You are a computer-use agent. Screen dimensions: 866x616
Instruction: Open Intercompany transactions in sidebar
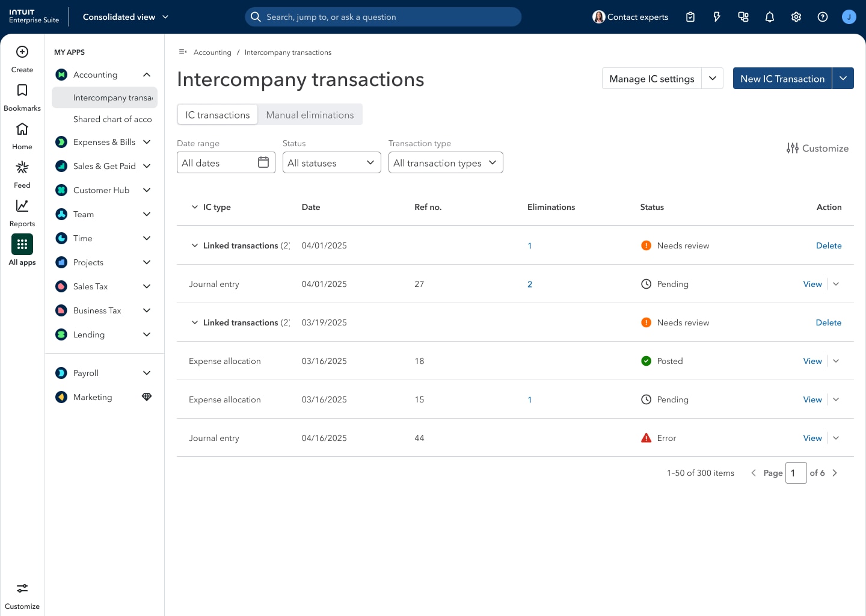click(105, 97)
